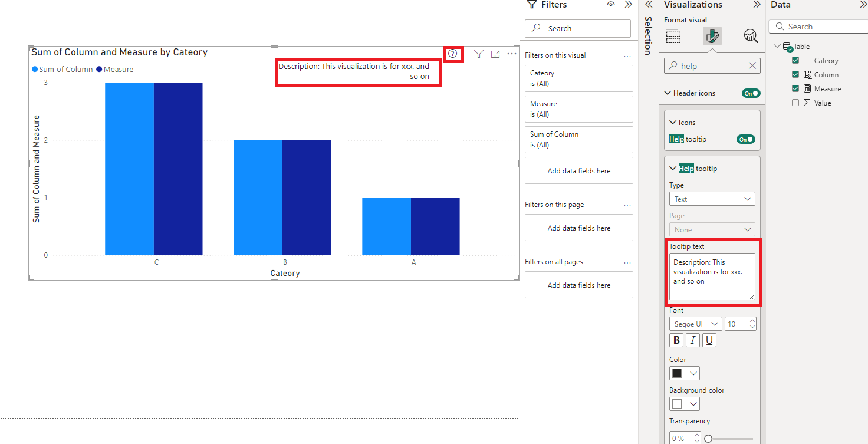
Task: Uncheck the Measure field checkbox
Action: (795, 89)
